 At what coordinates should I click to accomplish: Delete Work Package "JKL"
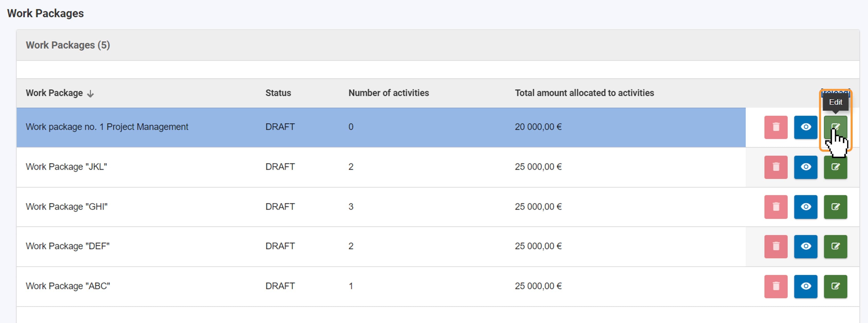776,167
